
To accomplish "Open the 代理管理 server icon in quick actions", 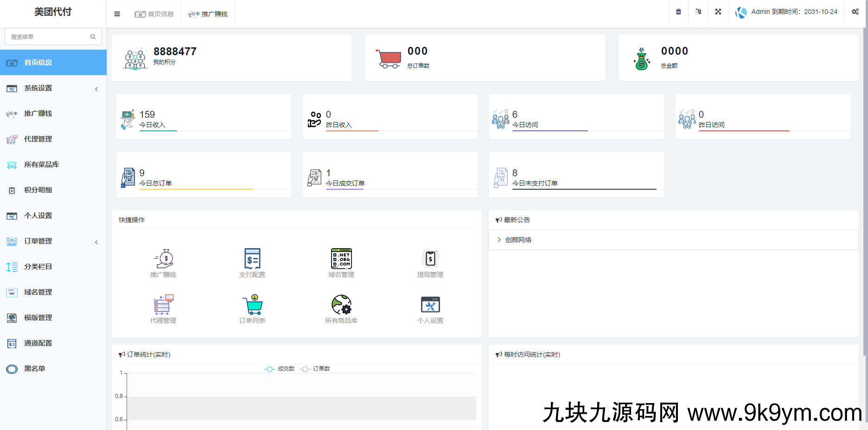I will coord(163,308).
